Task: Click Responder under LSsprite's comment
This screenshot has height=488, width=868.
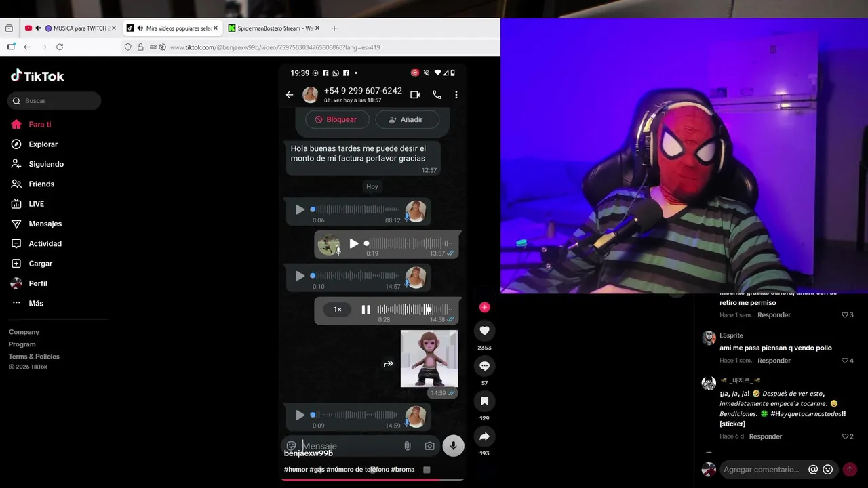Action: [x=774, y=361]
